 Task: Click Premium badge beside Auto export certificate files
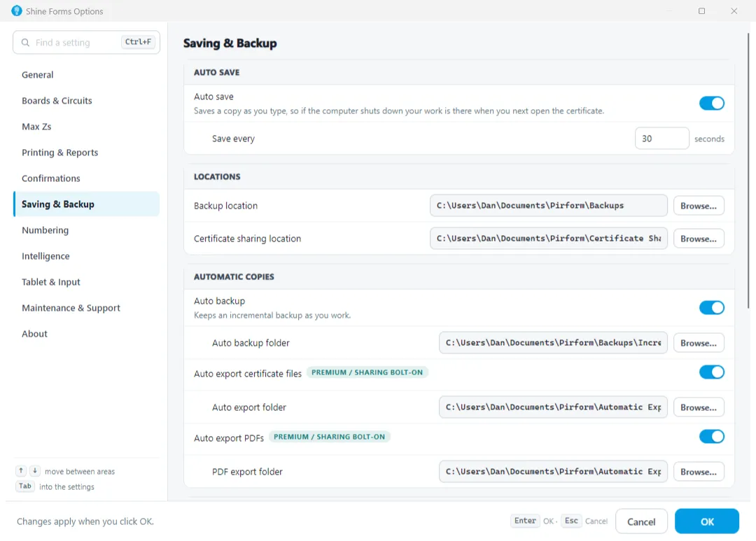coord(367,372)
